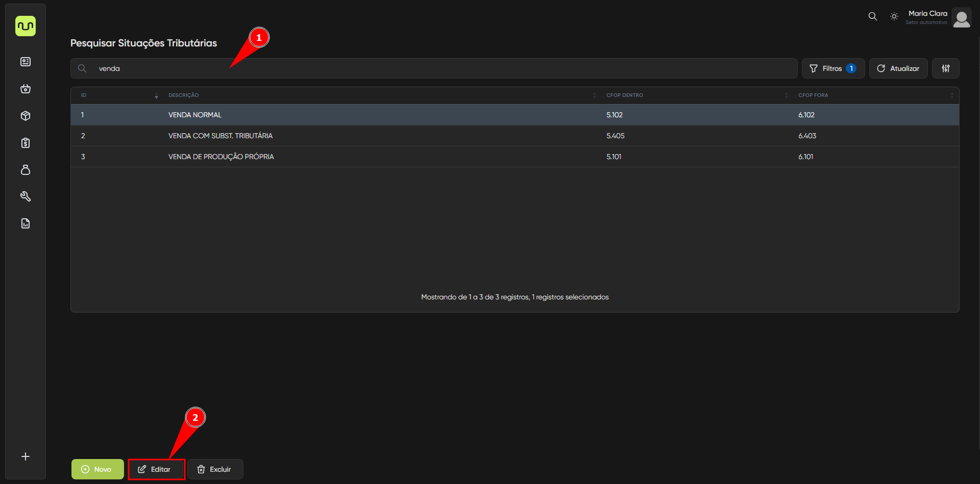Open the report chart document sidebar icon
The image size is (980, 484).
coord(26,223)
